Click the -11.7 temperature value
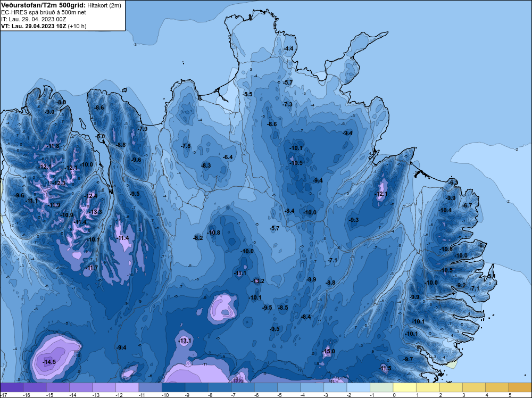The height and width of the screenshot is (398, 532). coord(92,268)
